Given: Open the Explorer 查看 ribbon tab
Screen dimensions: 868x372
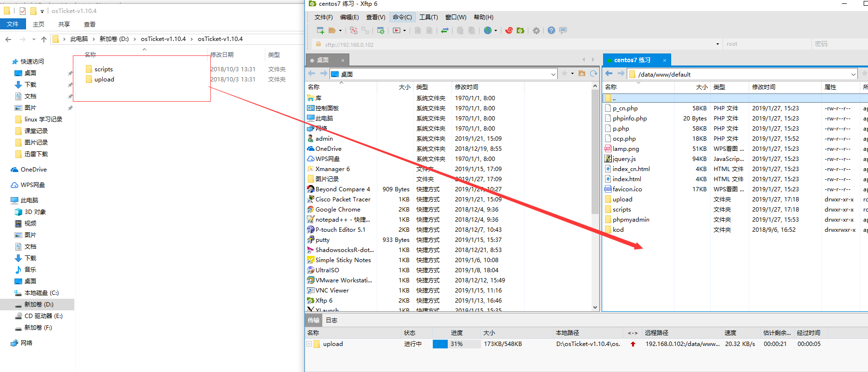Looking at the screenshot, I should point(90,24).
